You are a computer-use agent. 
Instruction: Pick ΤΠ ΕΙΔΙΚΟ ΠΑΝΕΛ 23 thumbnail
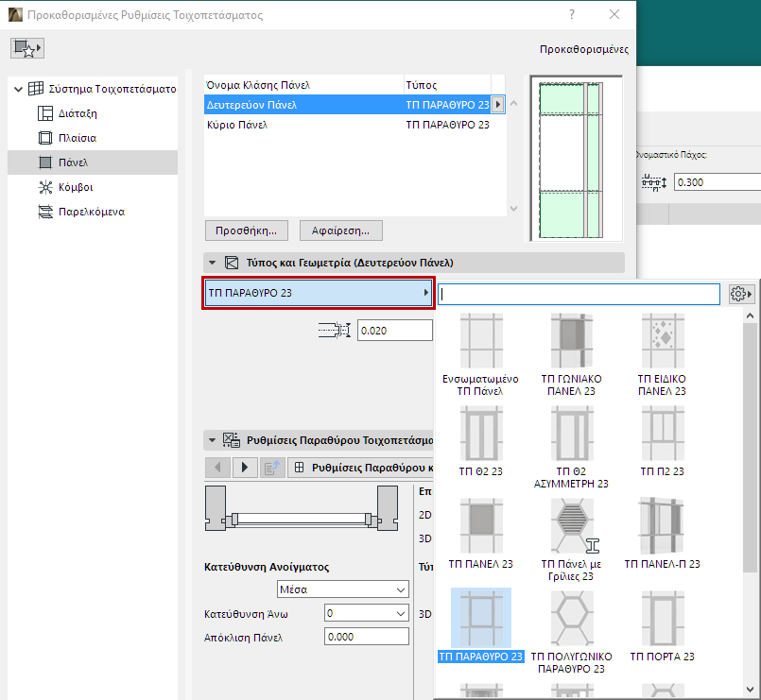click(x=663, y=340)
